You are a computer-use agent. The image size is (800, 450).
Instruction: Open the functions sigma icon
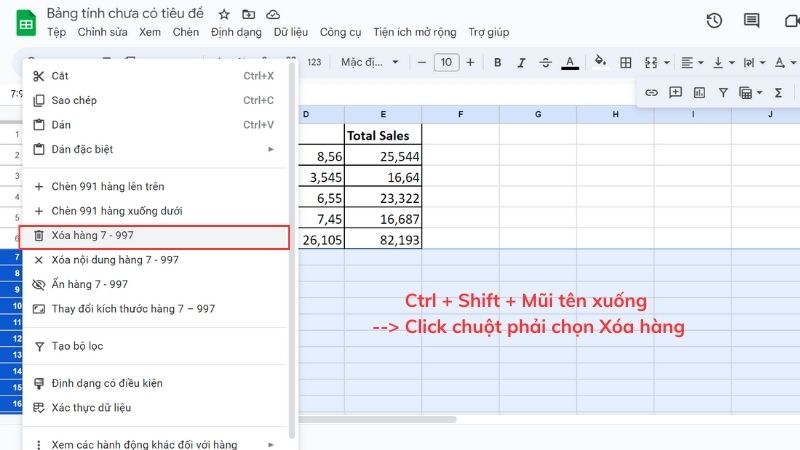click(778, 92)
